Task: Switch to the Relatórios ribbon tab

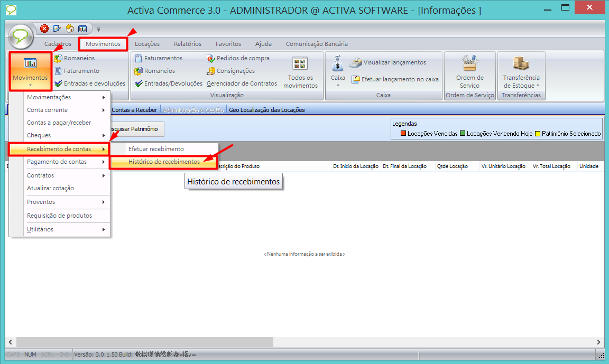Action: (x=188, y=44)
